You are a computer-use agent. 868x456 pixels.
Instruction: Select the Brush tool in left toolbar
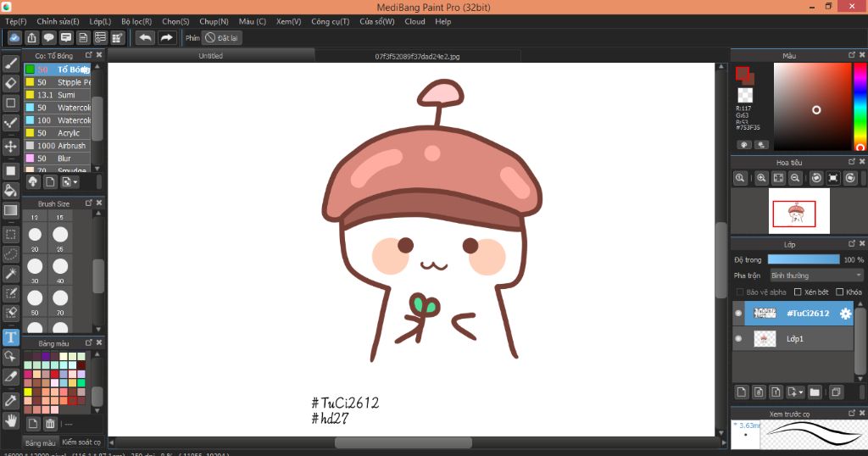(10, 63)
